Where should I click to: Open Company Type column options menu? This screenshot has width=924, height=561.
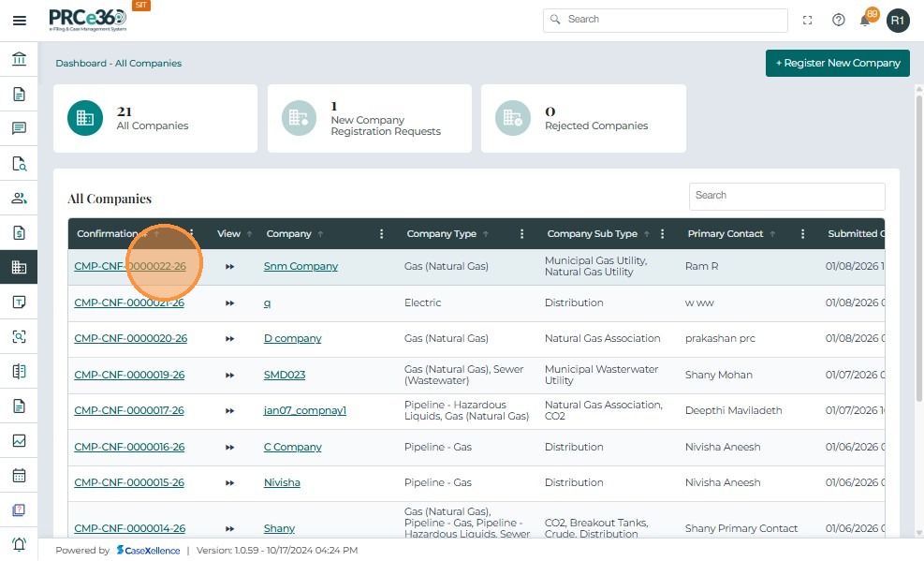point(521,234)
